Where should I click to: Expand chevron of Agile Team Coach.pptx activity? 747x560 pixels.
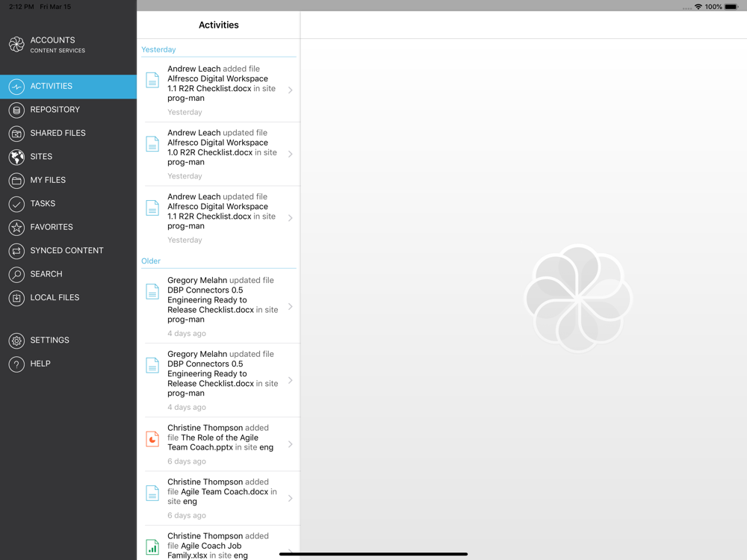(290, 444)
